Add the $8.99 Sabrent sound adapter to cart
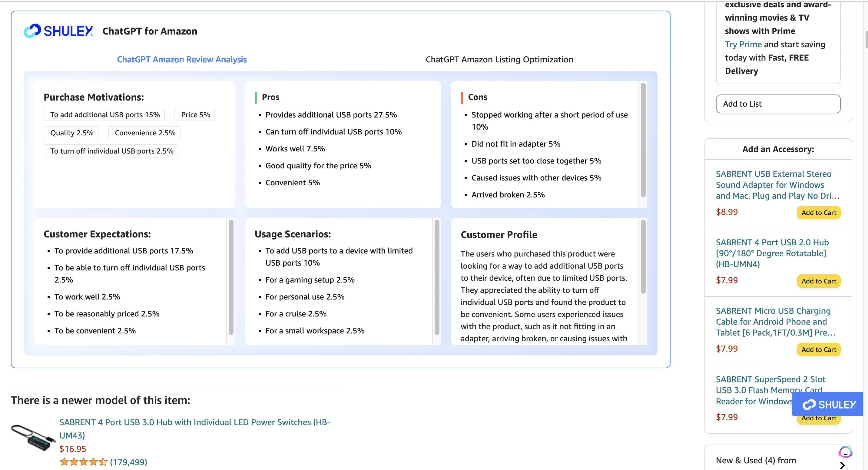868x470 pixels. [818, 213]
